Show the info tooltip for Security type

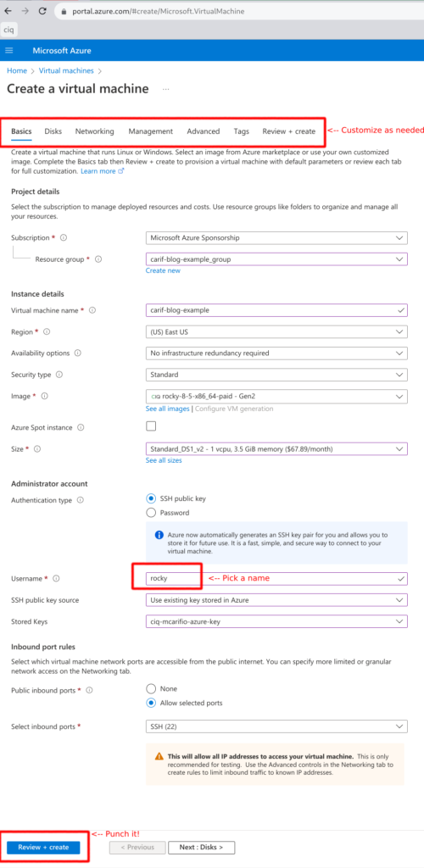59,375
